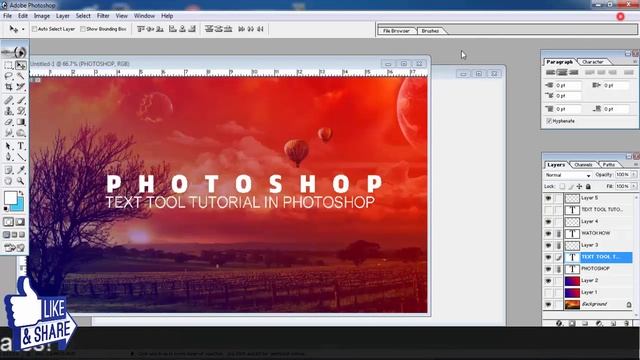Image resolution: width=640 pixels, height=360 pixels.
Task: Switch to Quick Mask mode
Action: tap(20, 222)
